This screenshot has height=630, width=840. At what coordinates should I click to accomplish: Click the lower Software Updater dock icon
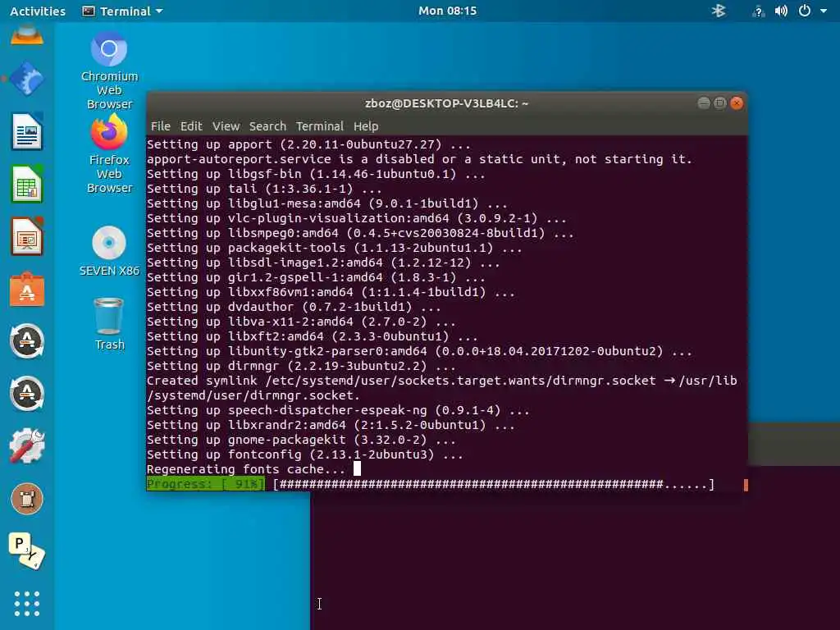[x=27, y=393]
